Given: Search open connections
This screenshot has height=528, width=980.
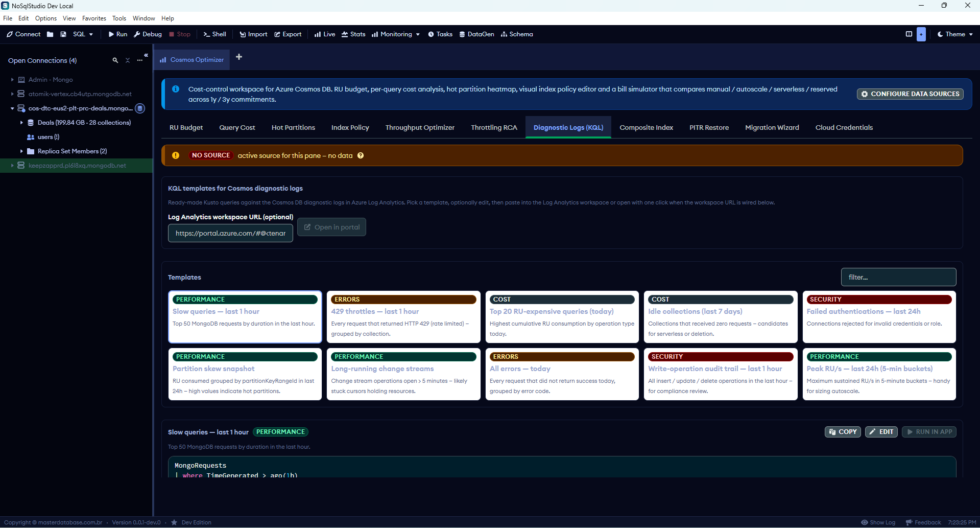Looking at the screenshot, I should (x=115, y=60).
